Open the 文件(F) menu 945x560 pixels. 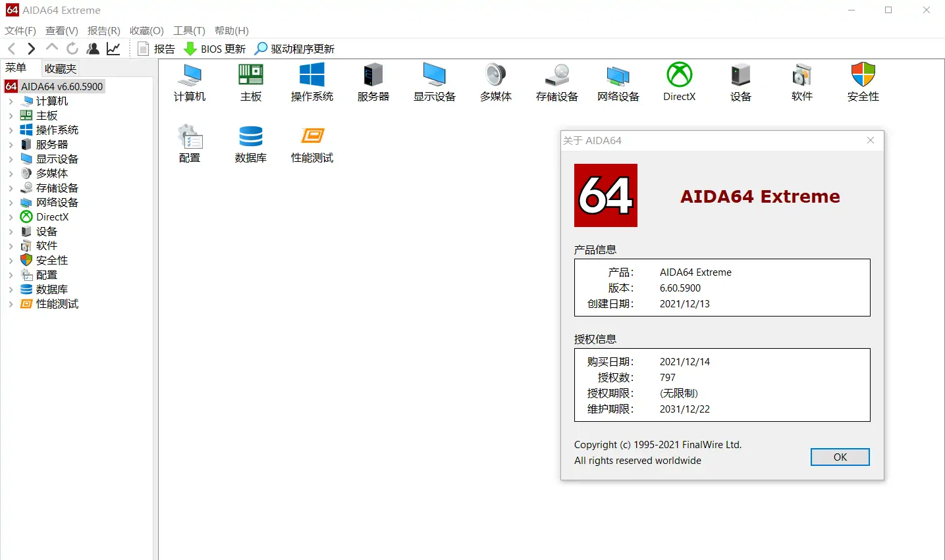point(20,30)
